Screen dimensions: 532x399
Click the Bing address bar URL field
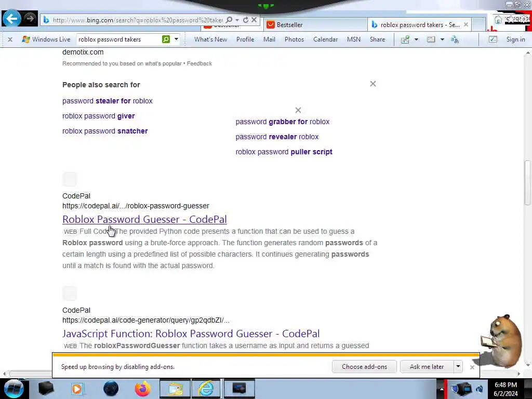138,20
